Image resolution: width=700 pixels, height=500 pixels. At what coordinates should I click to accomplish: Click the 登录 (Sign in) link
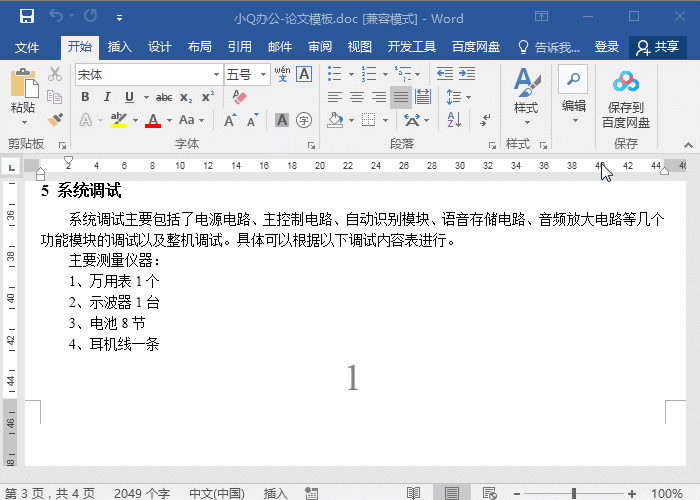tap(607, 47)
